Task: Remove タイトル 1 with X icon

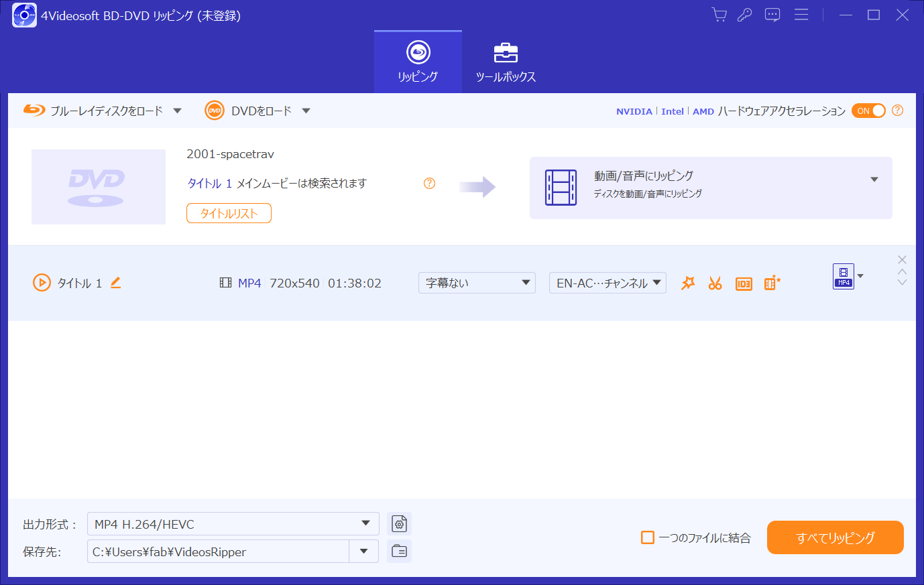Action: [902, 259]
